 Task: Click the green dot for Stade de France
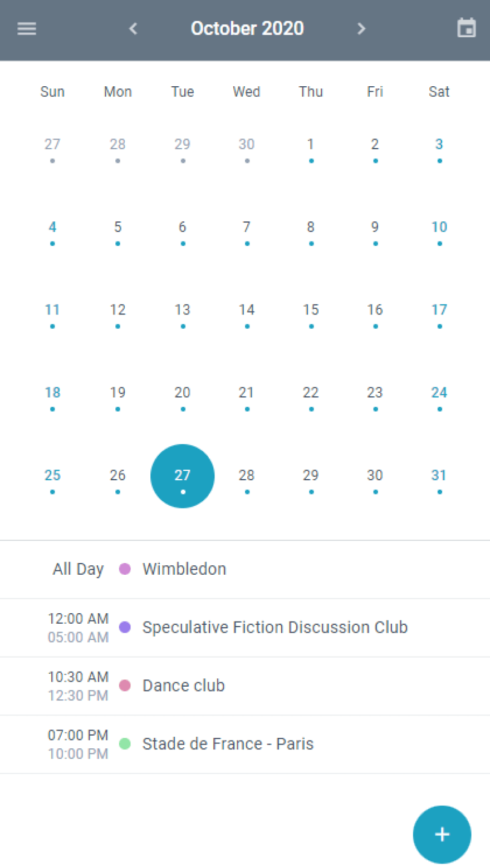(x=125, y=744)
